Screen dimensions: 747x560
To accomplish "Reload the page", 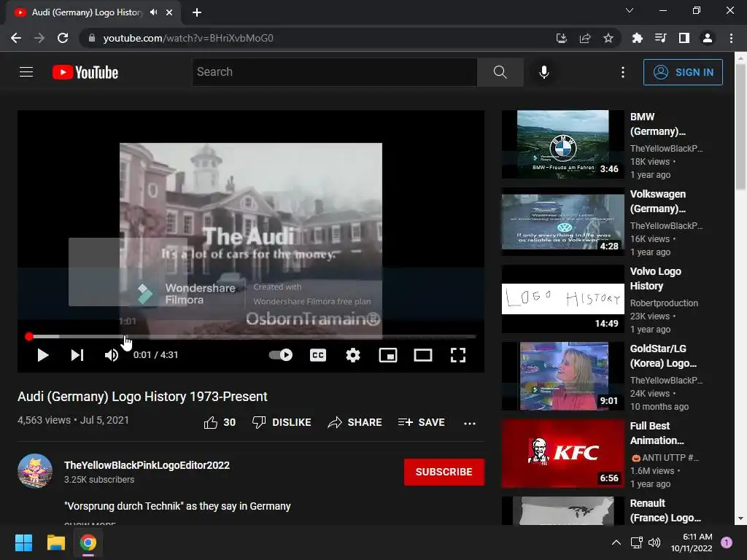I will 63,38.
